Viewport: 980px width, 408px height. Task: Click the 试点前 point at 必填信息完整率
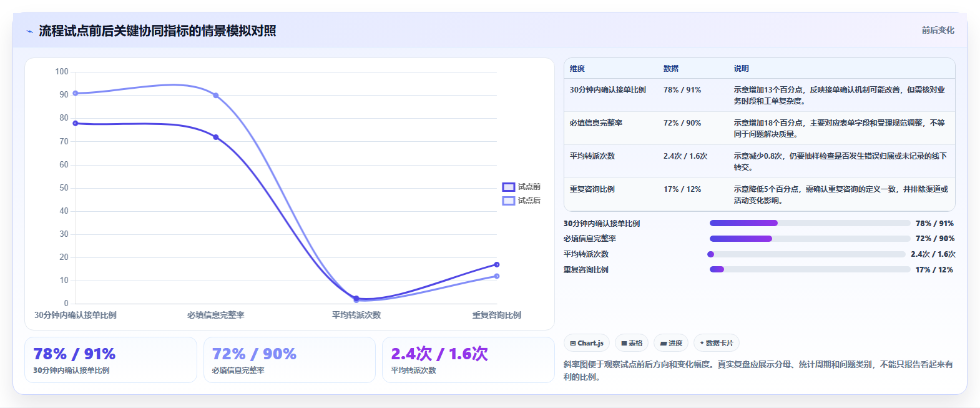click(216, 137)
